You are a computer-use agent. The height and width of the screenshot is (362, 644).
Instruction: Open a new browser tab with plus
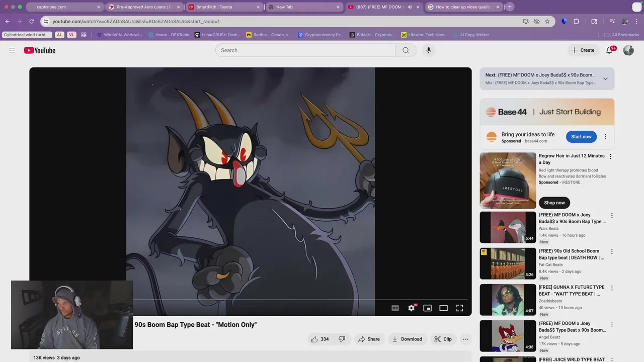(510, 7)
